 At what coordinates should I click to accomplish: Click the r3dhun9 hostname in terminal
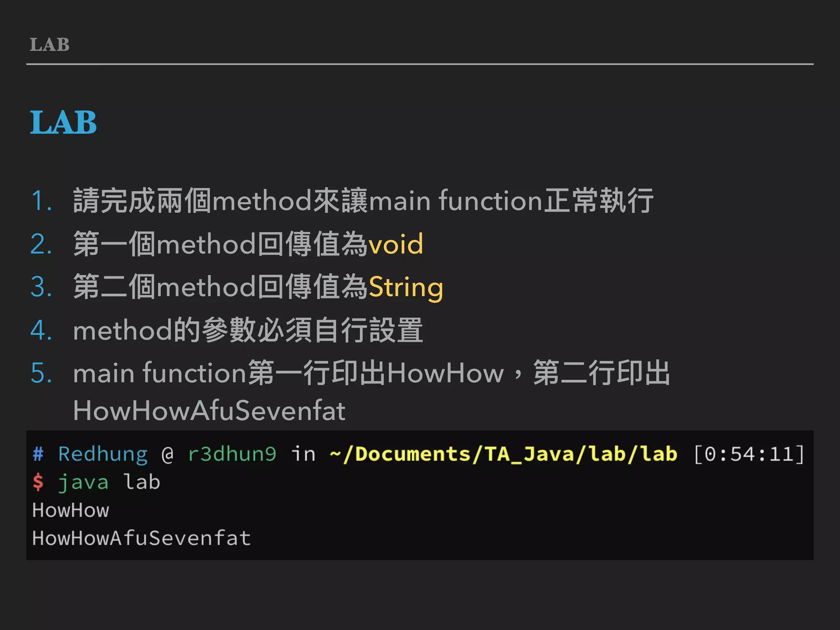tap(232, 454)
